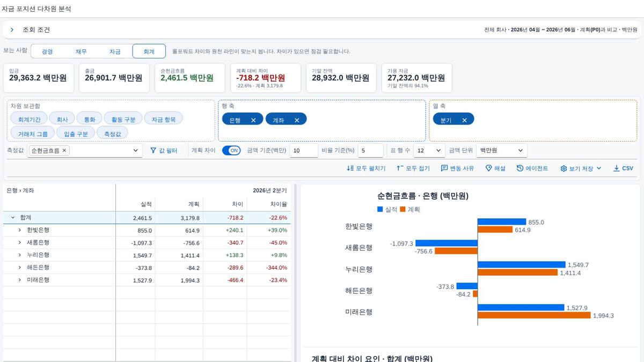
Task: Click the 비율 기준(%) input field
Action: (x=371, y=151)
